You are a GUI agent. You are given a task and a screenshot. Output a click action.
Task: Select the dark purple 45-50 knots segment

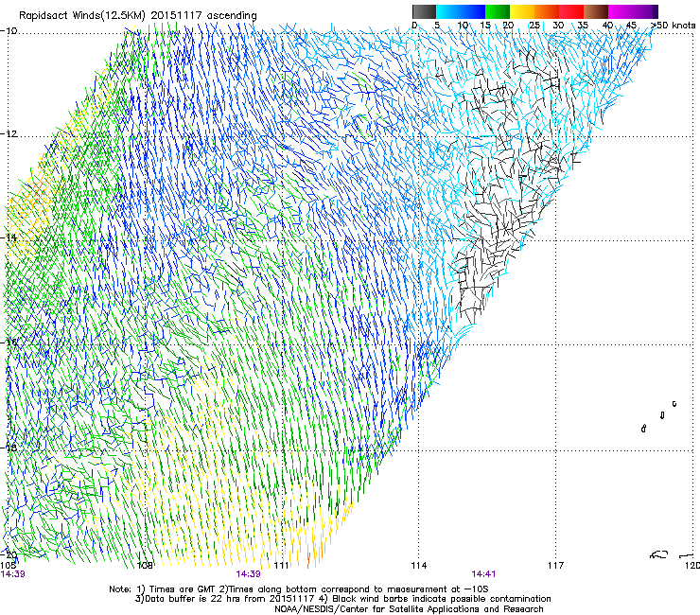click(645, 11)
